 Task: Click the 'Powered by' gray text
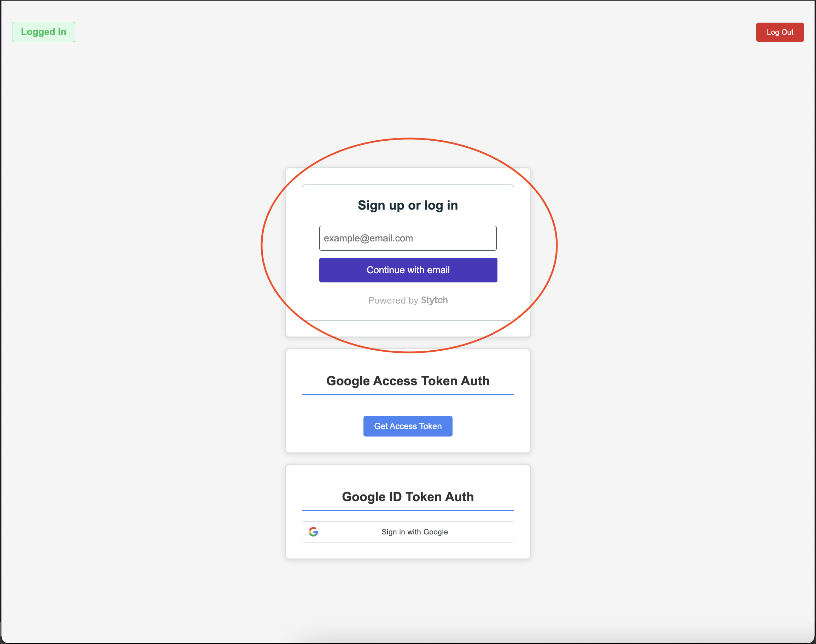[393, 300]
